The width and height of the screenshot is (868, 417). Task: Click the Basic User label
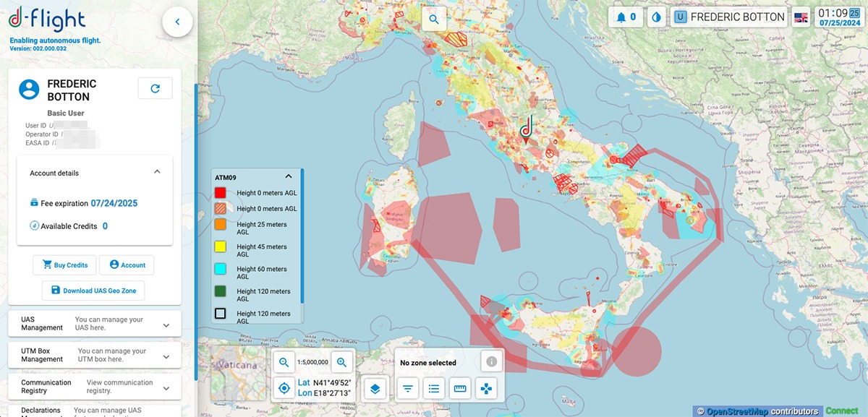(x=66, y=113)
